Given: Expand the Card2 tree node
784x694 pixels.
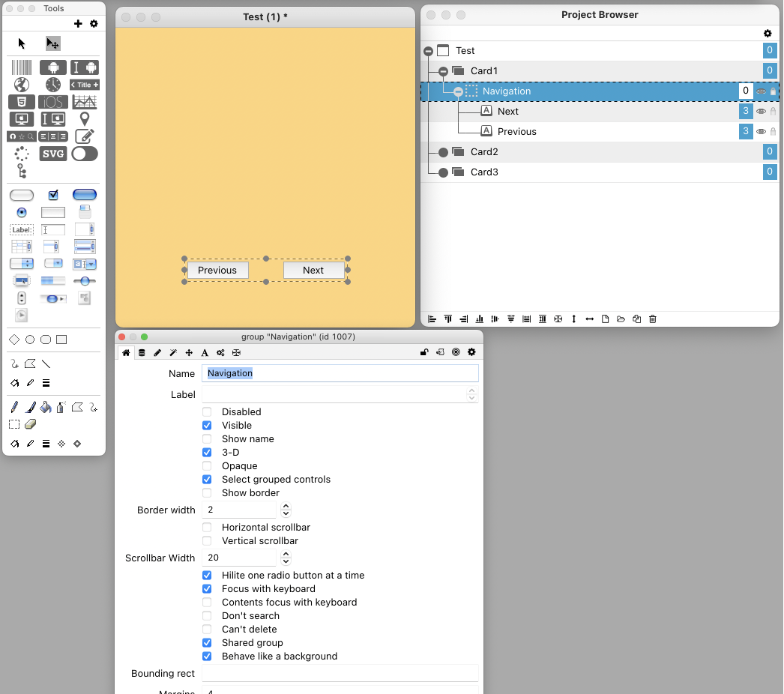Looking at the screenshot, I should [443, 152].
